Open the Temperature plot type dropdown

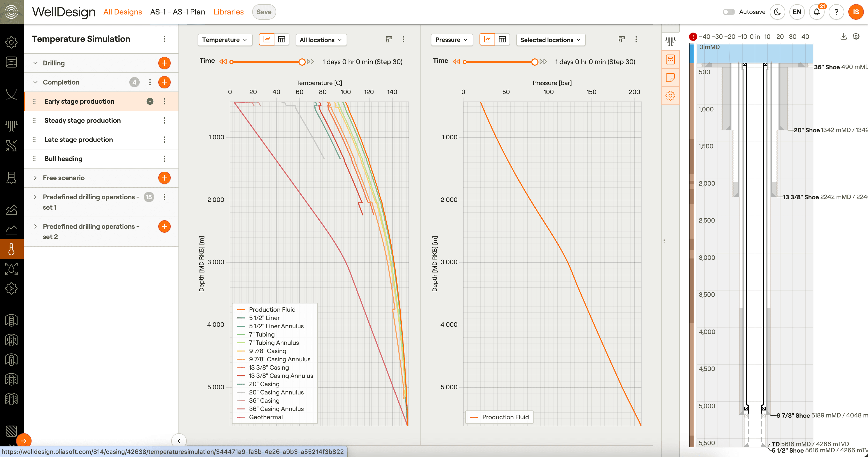point(225,40)
